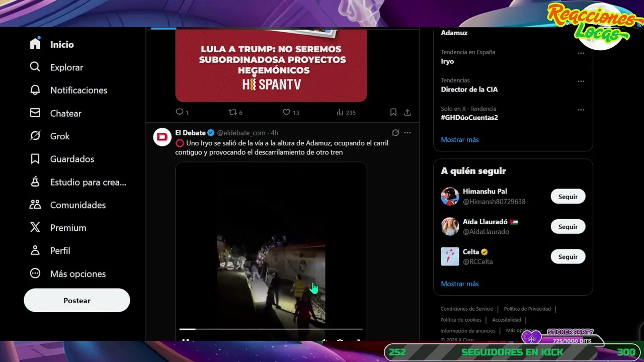Open the El Debate train video

271,251
